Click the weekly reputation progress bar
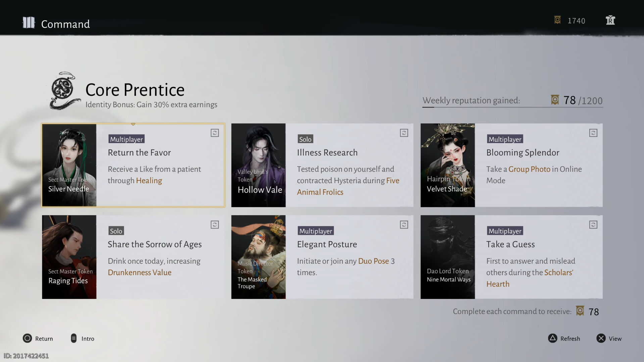This screenshot has height=362, width=644. [x=512, y=107]
